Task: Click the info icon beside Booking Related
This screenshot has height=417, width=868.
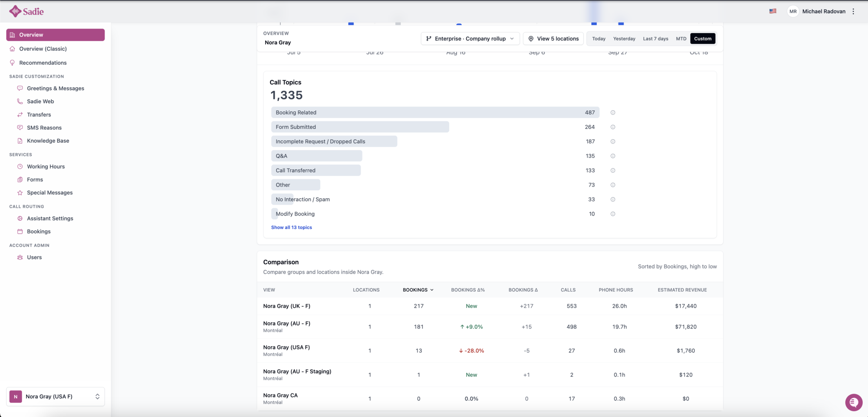Action: pyautogui.click(x=613, y=112)
